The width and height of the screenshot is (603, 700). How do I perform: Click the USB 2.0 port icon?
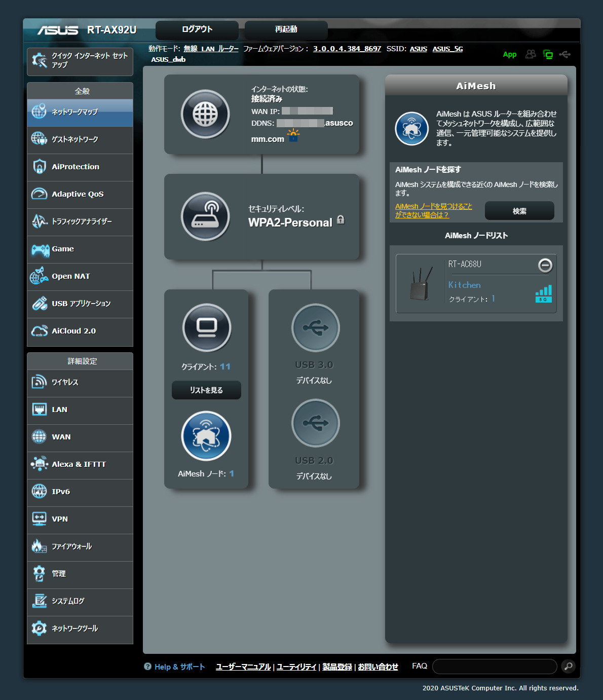pyautogui.click(x=316, y=423)
